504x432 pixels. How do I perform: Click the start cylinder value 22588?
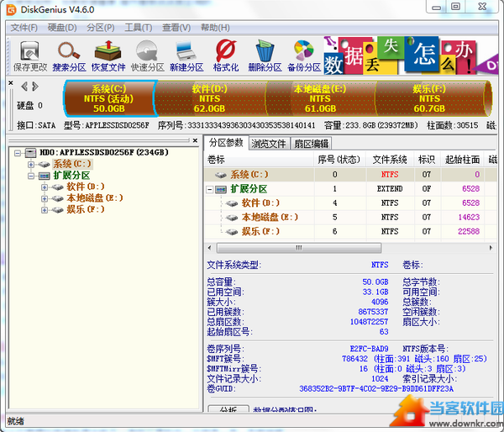[x=469, y=231]
